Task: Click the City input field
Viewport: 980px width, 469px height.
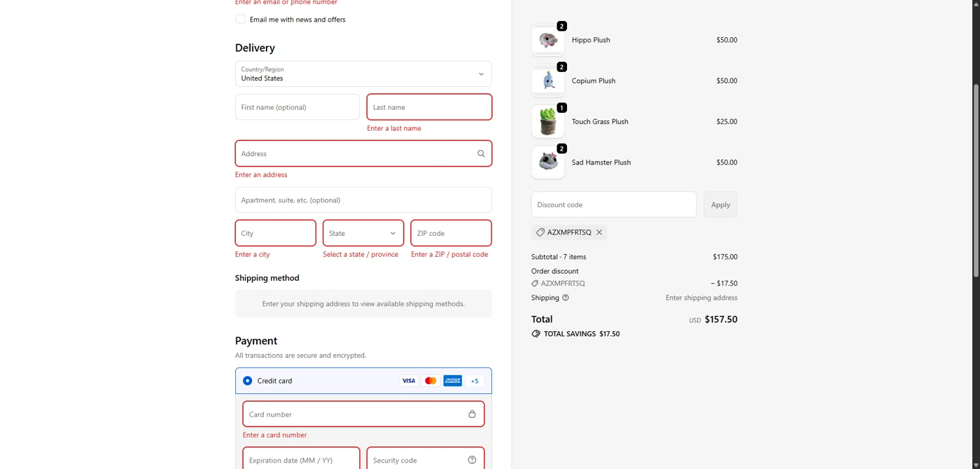Action: pos(276,233)
